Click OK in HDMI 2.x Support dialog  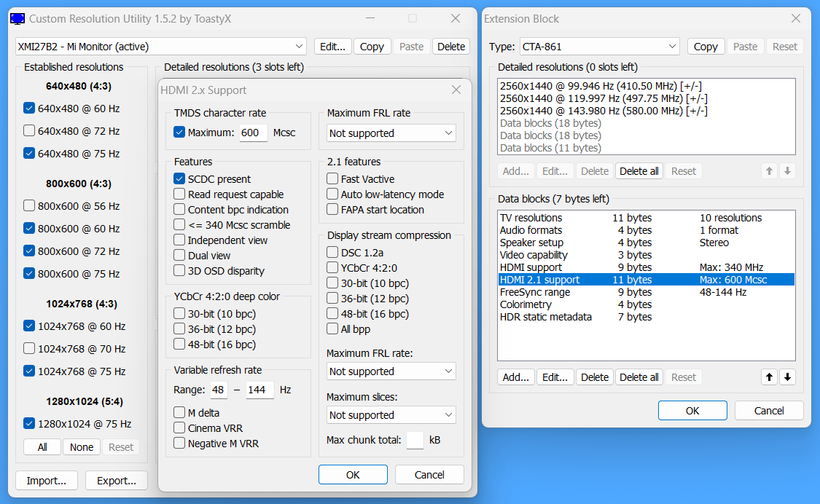click(x=353, y=475)
